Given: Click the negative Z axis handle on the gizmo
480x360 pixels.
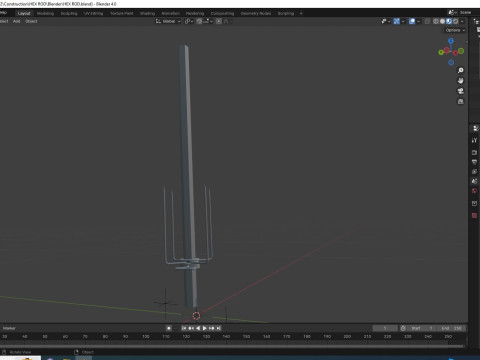Looking at the screenshot, I should tap(451, 62).
